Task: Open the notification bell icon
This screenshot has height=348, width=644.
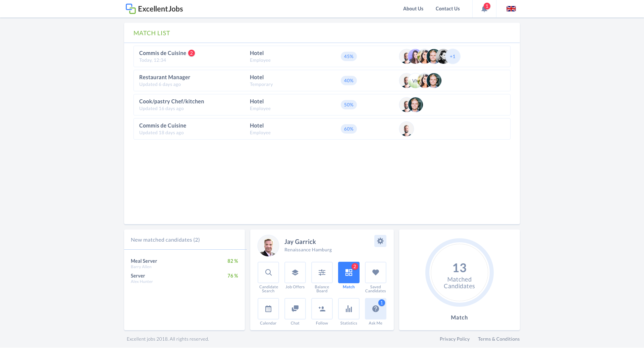Action: 484,9
